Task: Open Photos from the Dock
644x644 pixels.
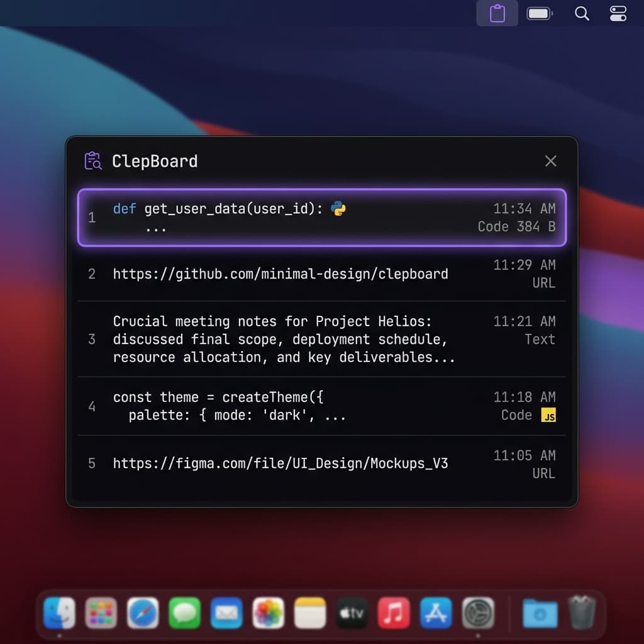Action: [269, 613]
